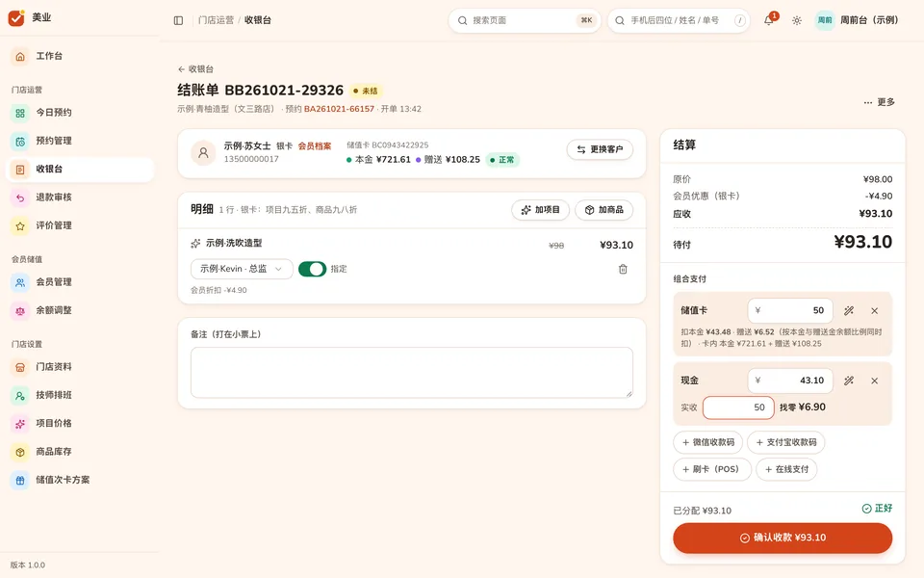Open the 会员档案 link

[314, 145]
